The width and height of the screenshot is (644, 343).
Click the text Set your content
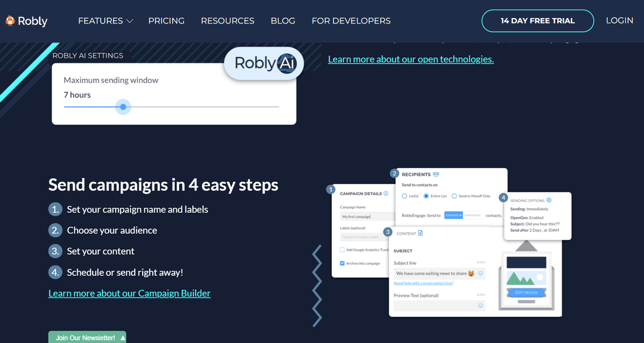tap(101, 251)
